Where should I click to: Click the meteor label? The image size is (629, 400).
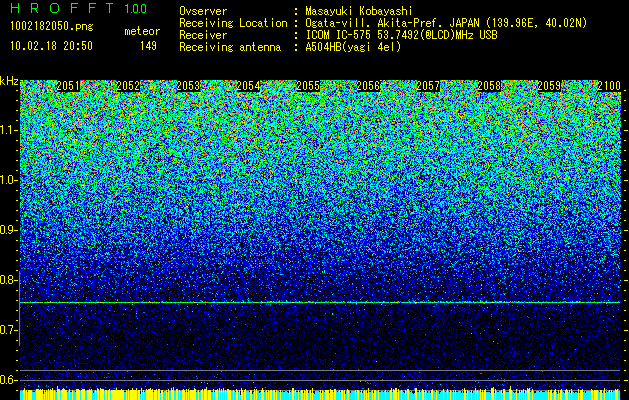pyautogui.click(x=142, y=31)
